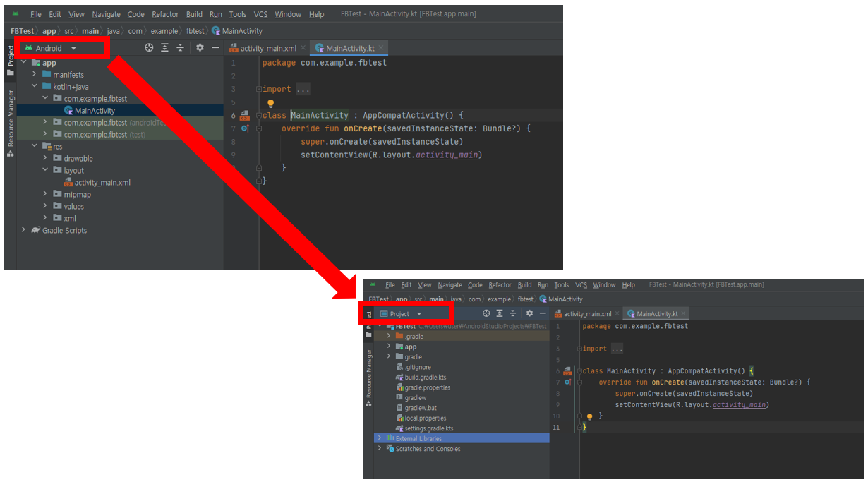Hide the project panel with minus icon, lower window
The height and width of the screenshot is (482, 868).
(543, 313)
